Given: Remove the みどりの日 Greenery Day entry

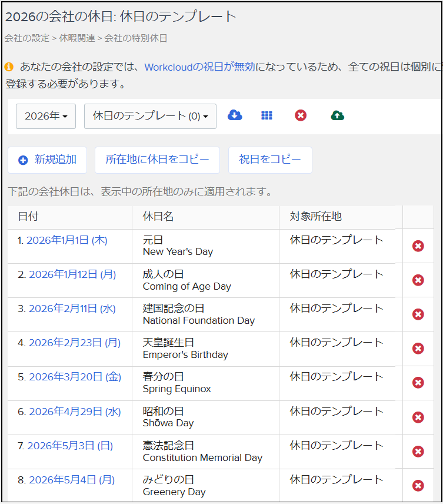Looking at the screenshot, I should 418,486.
